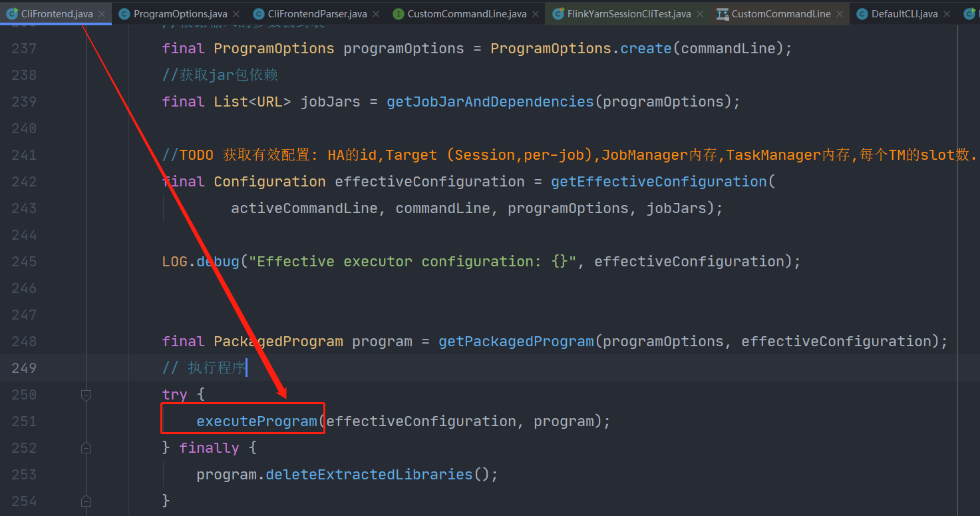Collapse the finally block at line 252
Screen dimensions: 980x516
tap(86, 448)
